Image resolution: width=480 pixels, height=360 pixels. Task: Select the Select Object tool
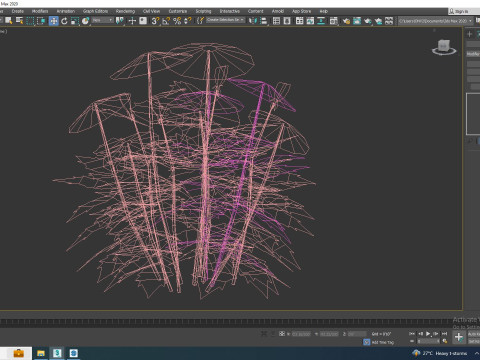[9, 21]
